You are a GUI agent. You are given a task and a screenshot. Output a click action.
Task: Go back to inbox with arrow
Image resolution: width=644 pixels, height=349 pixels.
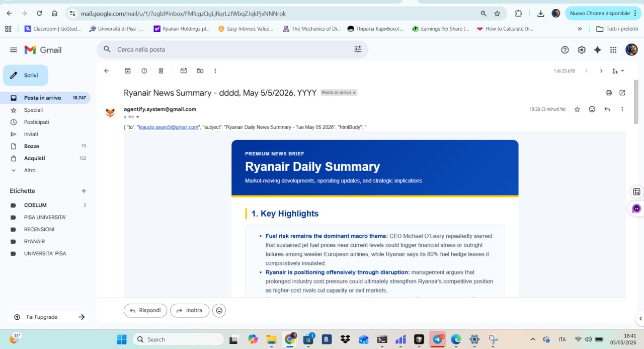point(107,71)
